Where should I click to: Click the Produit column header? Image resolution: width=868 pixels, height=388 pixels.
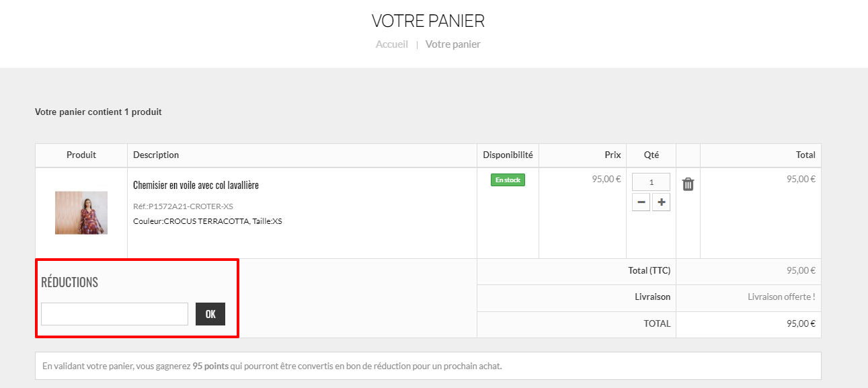pyautogui.click(x=81, y=155)
